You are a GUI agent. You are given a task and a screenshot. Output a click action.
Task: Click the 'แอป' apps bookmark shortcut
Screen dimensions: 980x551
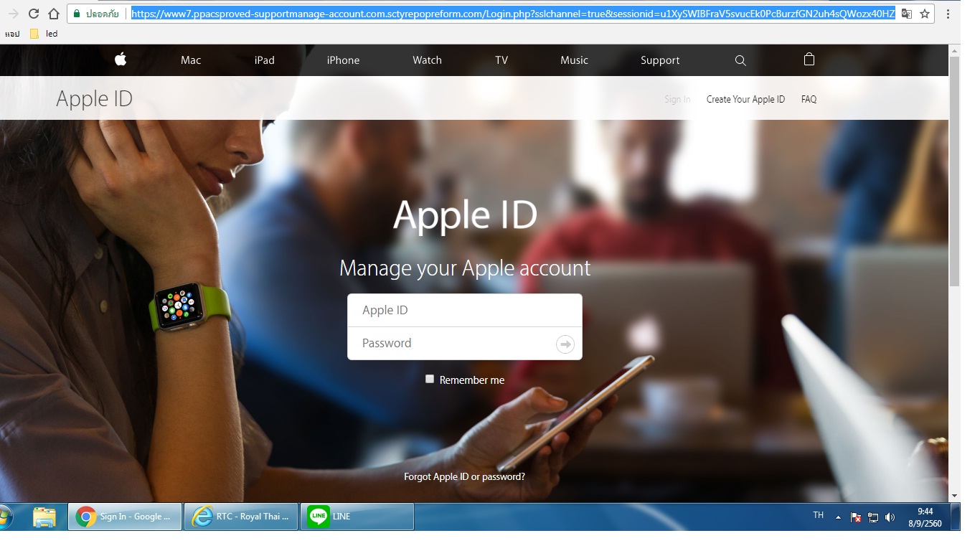12,34
